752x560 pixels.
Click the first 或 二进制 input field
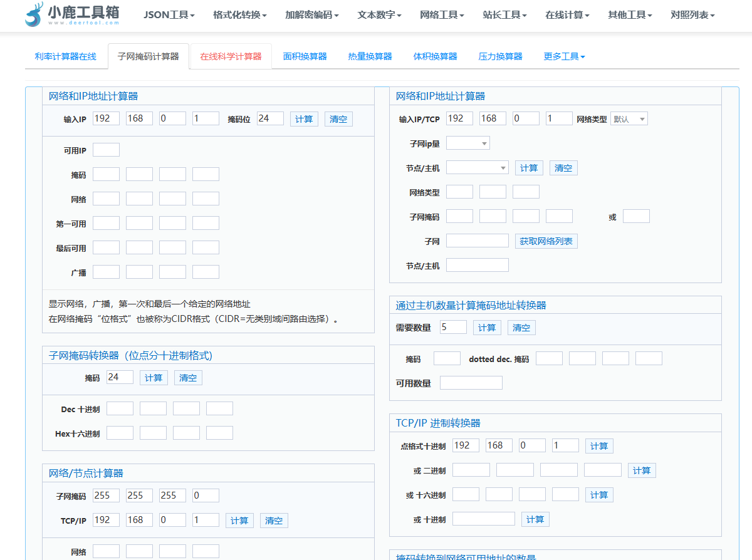tap(471, 470)
